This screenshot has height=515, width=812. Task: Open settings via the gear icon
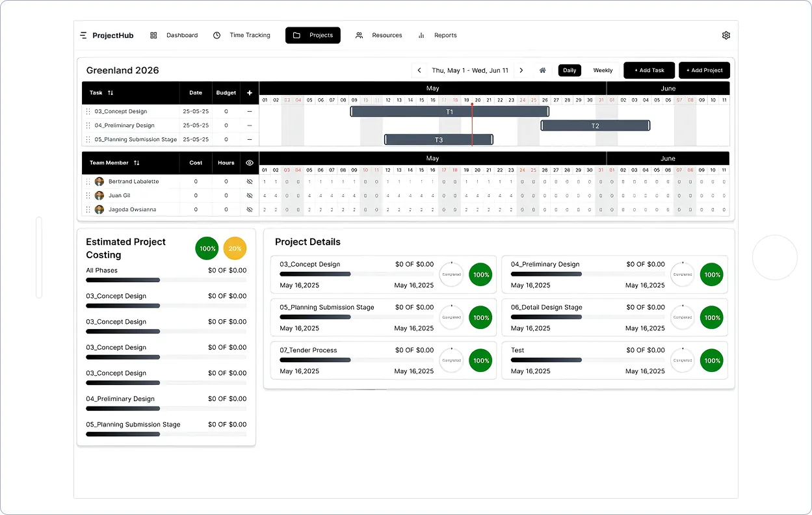pos(726,35)
